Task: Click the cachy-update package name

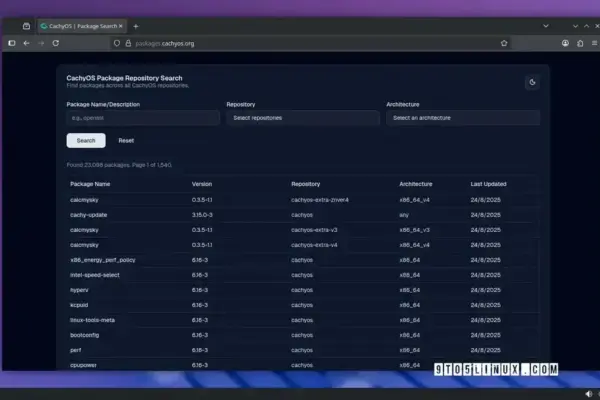Action: point(89,215)
